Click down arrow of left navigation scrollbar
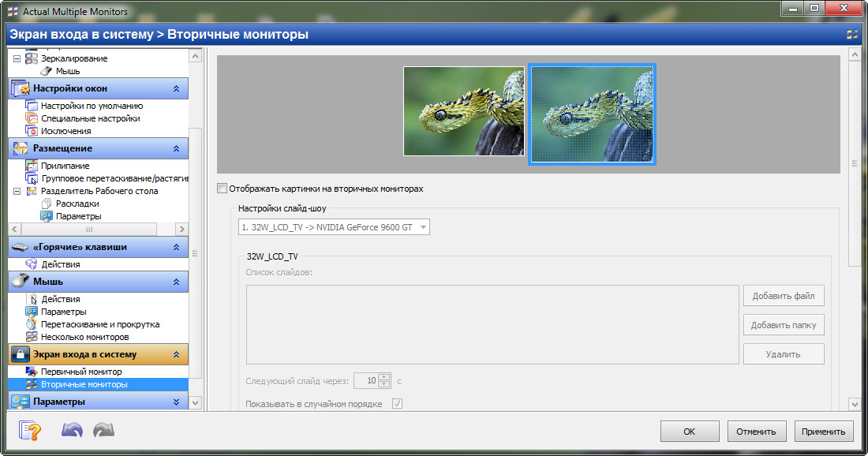 click(x=195, y=403)
